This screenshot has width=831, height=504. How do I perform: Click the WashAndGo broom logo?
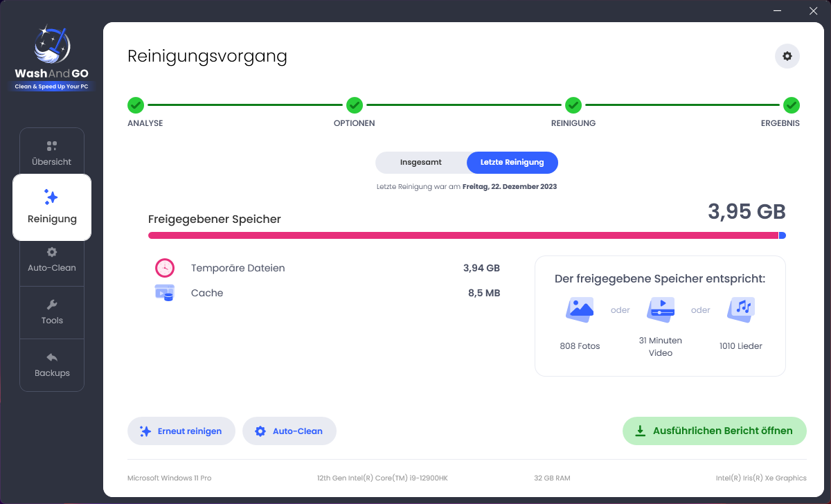52,46
